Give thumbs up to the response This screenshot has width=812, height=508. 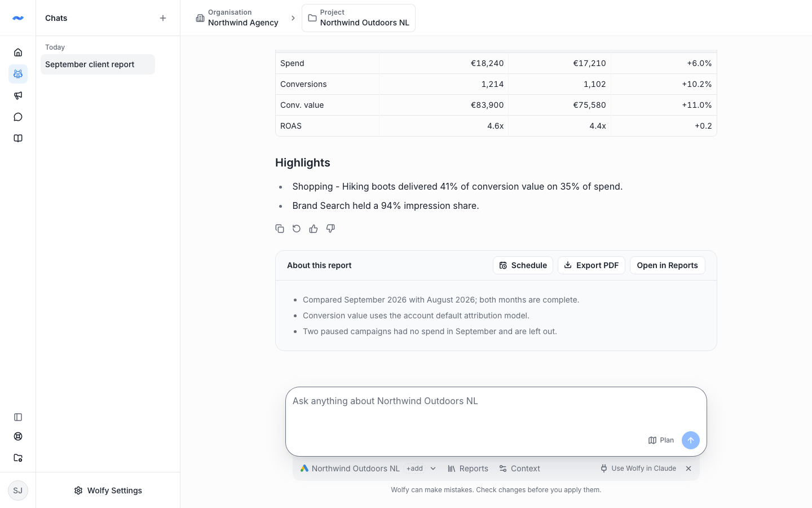(x=314, y=229)
